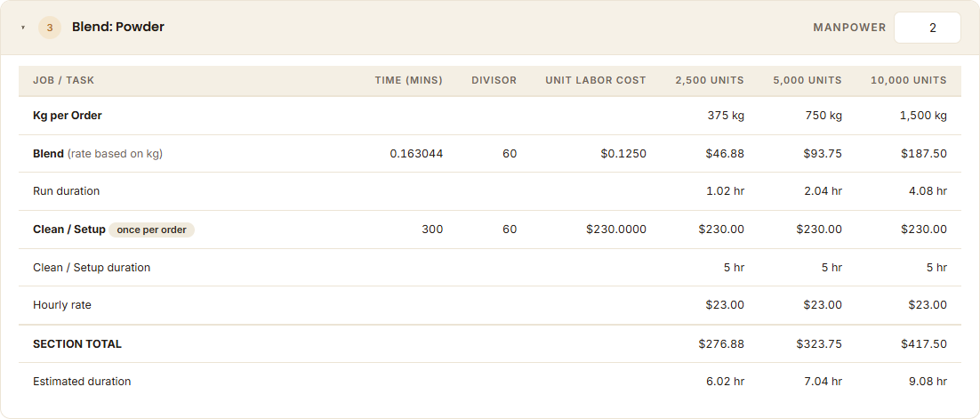Click the TIME (MINS) column header
Image resolution: width=980 pixels, height=419 pixels.
409,81
